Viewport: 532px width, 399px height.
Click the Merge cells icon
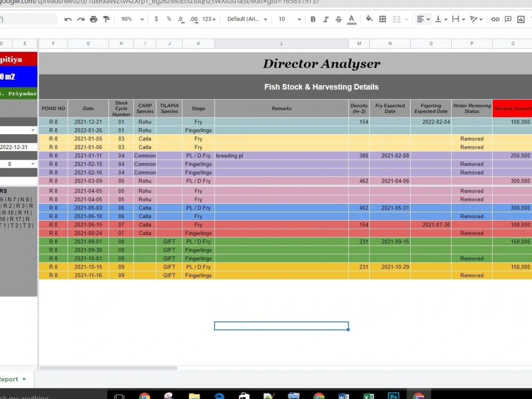396,19
